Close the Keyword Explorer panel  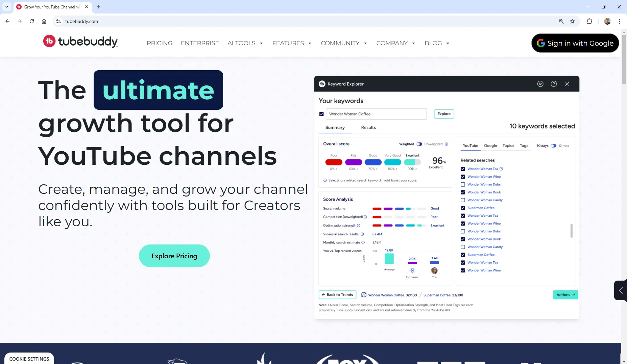point(567,84)
